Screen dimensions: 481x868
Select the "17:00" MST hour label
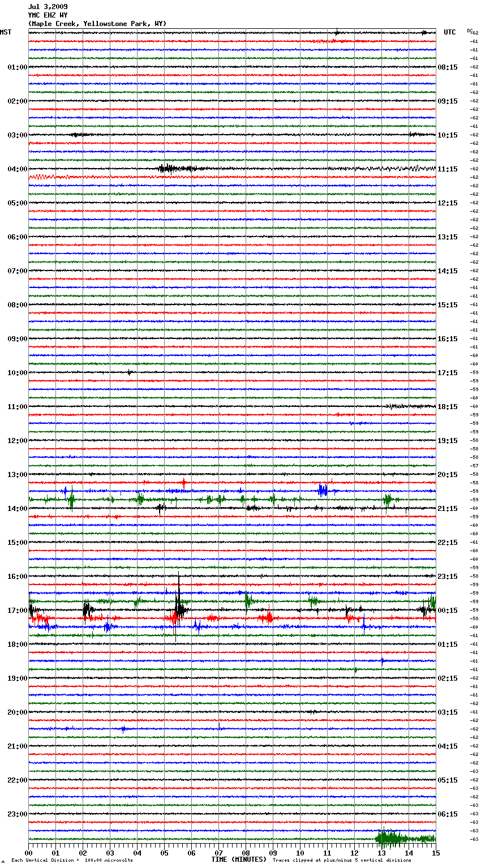18,611
